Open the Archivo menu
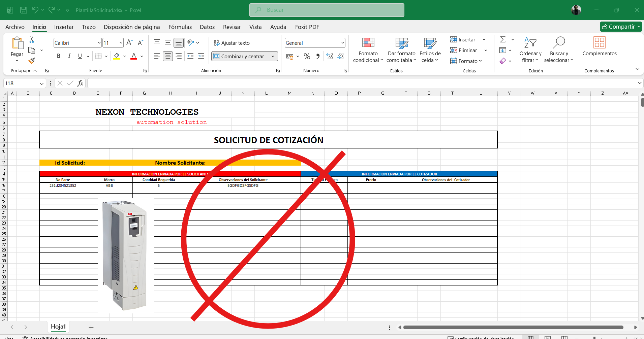Screen dimensions: 644x339 [15, 27]
